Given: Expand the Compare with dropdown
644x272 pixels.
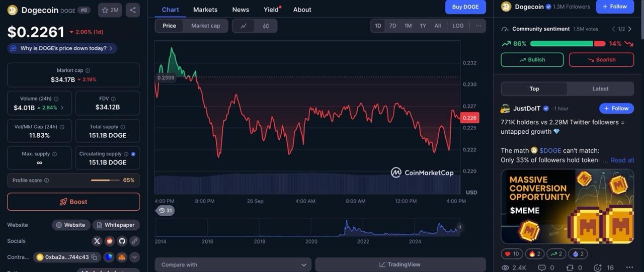Looking at the screenshot, I should [233, 264].
